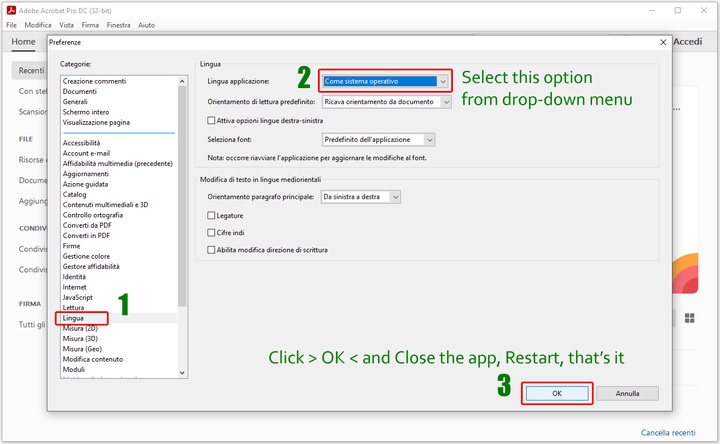Select Controllo ortografia category
Viewport: 720px width, 444px height.
click(93, 215)
